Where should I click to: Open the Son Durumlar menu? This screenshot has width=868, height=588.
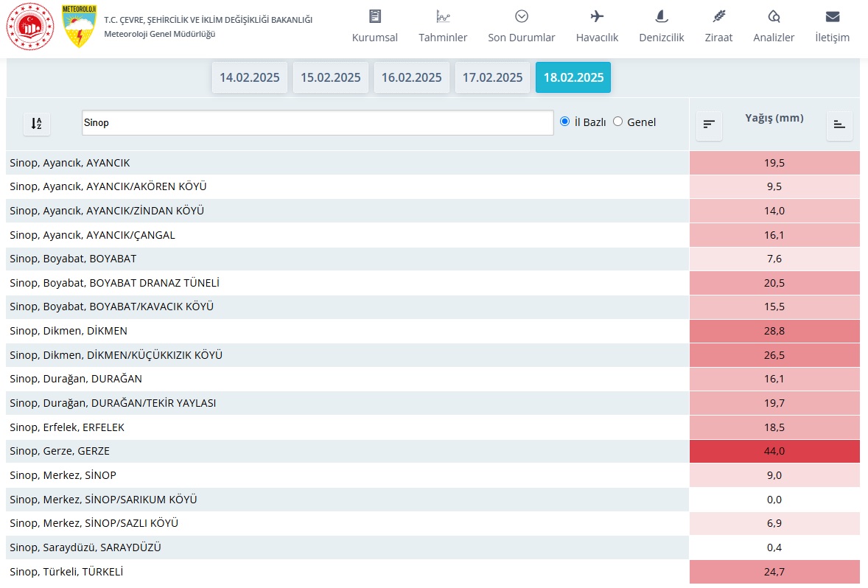tap(521, 27)
